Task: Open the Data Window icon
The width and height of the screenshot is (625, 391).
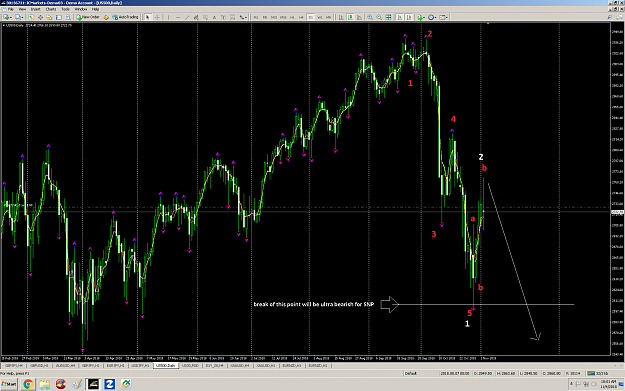Action: [40, 17]
